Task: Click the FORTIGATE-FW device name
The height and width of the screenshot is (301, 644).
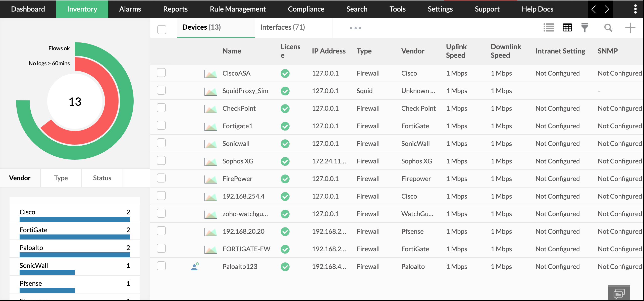Action: pyautogui.click(x=246, y=249)
